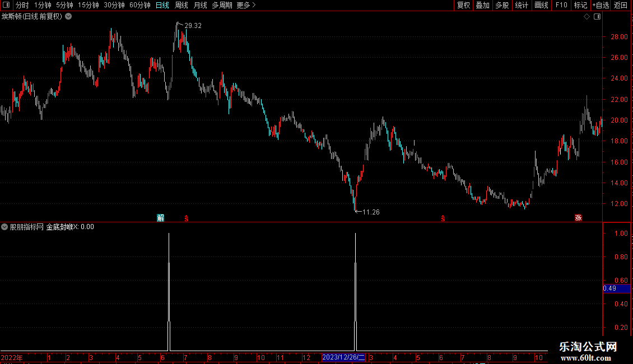Screen dimensions: 633x364
Task: Click the 解 info marker under the chart
Action: (x=161, y=218)
